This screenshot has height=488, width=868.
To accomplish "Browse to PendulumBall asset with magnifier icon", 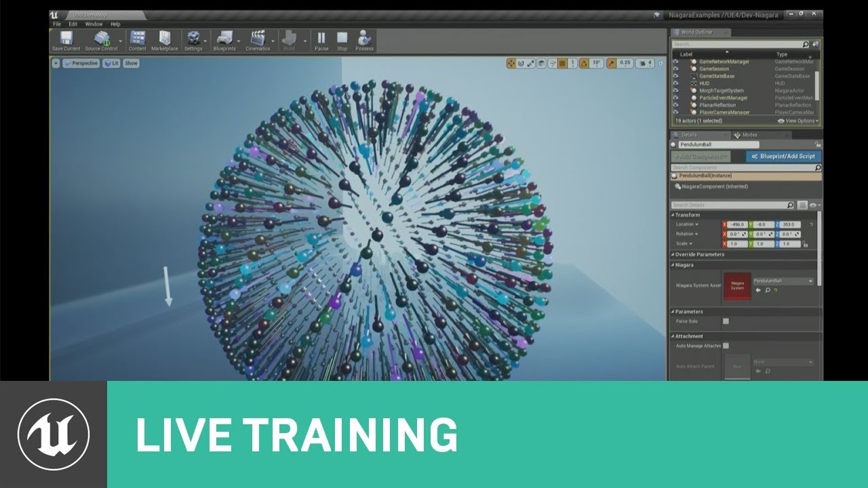I will (768, 290).
